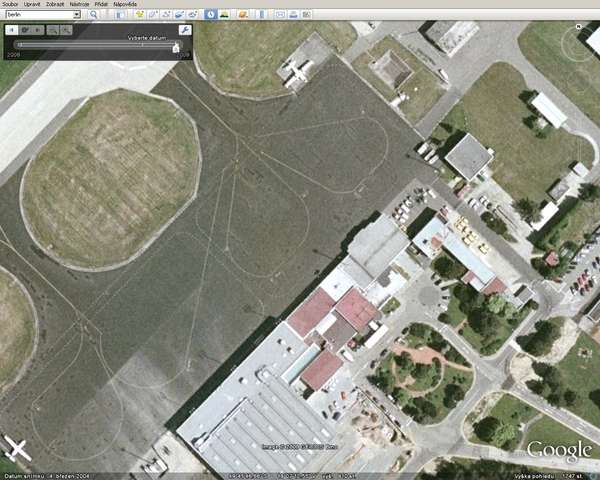Open time slider wrench settings
The image size is (600, 480).
(185, 30)
